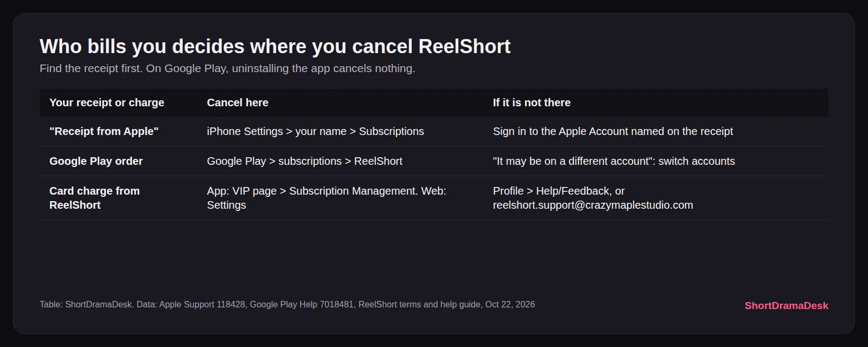Click 'Sign in to the Apple Account' cell
Viewport: 868px width, 347px height.
[x=612, y=131]
